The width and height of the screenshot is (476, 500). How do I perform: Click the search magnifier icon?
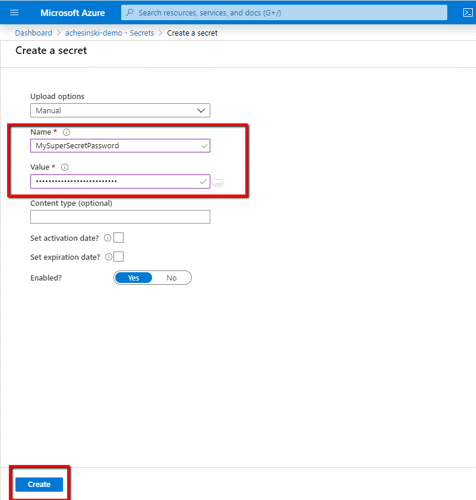pos(130,13)
